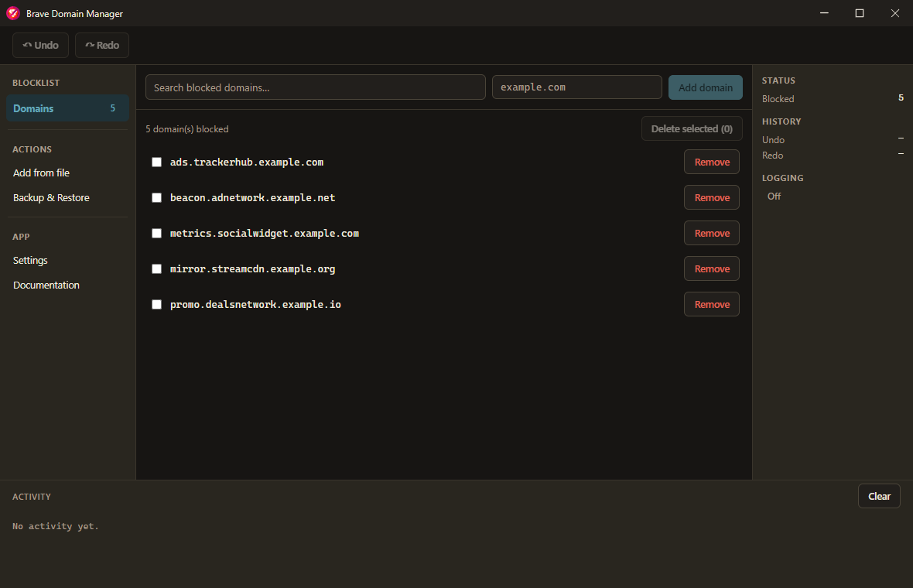Viewport: 913px width, 588px height.
Task: Click the Undo toolbar button
Action: (41, 46)
